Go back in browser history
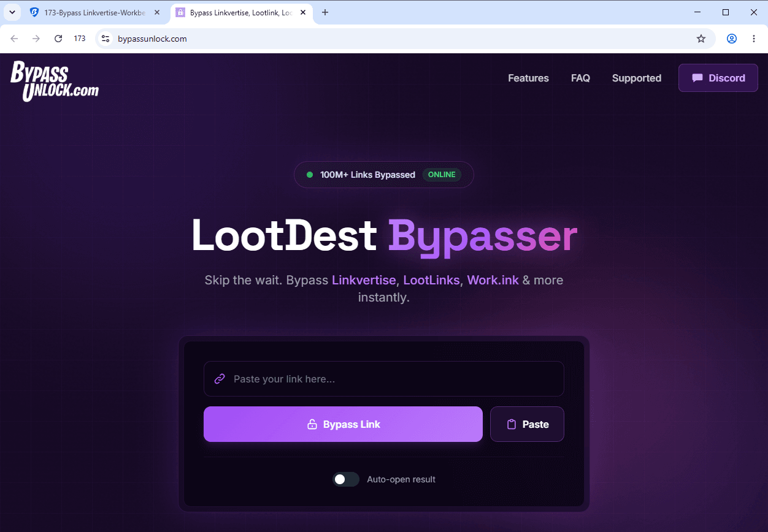The width and height of the screenshot is (768, 532). pos(14,39)
